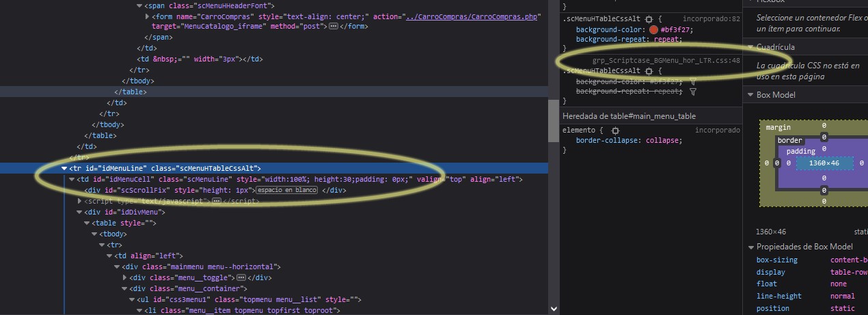Collapse the td#idMenuCell node
The image size is (868, 315).
72,179
